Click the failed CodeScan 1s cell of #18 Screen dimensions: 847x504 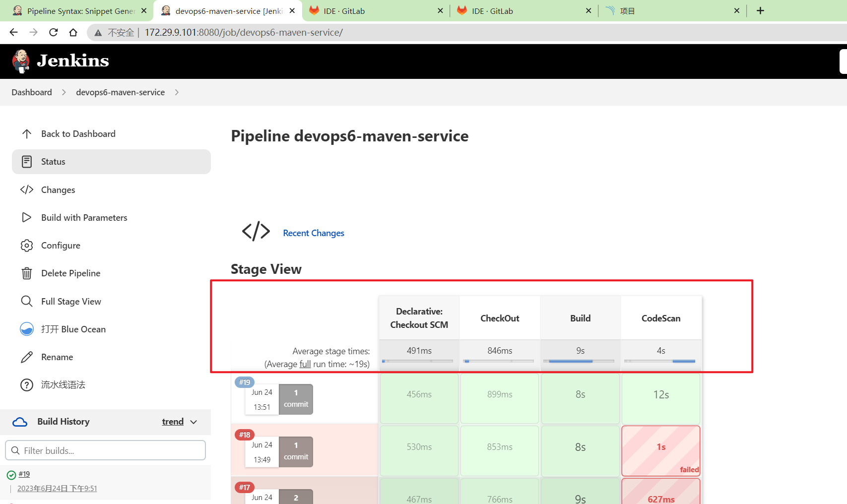coord(661,450)
